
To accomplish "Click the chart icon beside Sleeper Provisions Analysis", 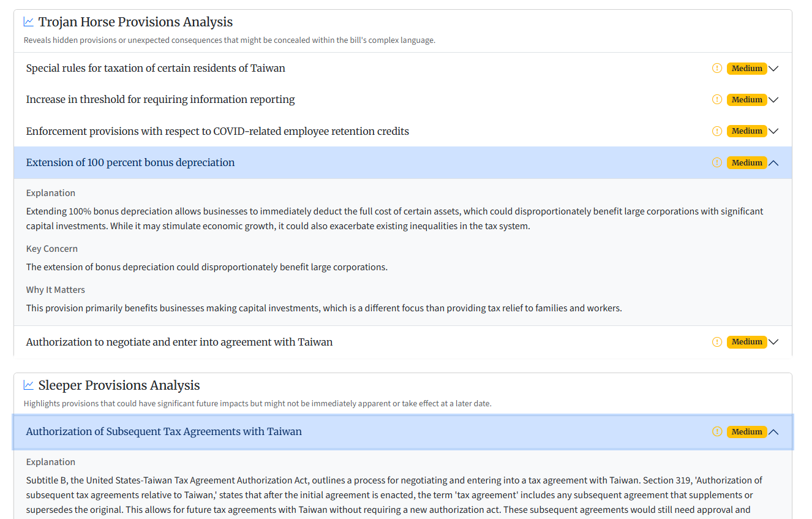I will (29, 385).
